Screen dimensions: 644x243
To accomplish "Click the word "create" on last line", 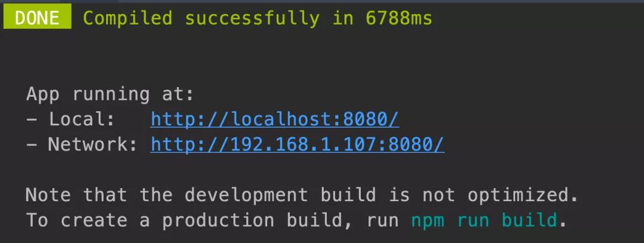I will click(x=94, y=221).
